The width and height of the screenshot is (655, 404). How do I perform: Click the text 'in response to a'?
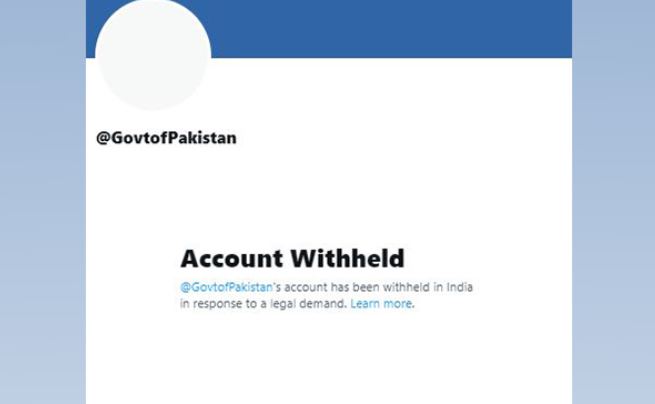tap(223, 304)
